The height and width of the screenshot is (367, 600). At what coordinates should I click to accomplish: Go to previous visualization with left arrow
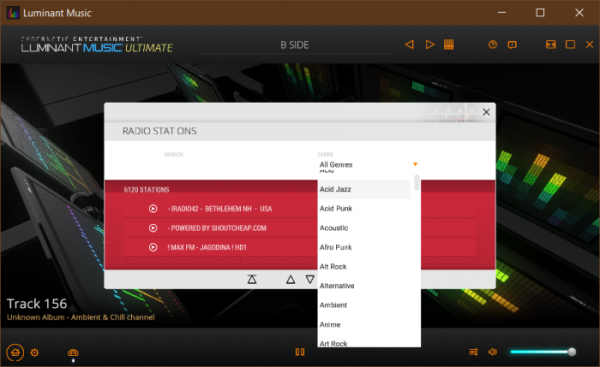(x=409, y=45)
